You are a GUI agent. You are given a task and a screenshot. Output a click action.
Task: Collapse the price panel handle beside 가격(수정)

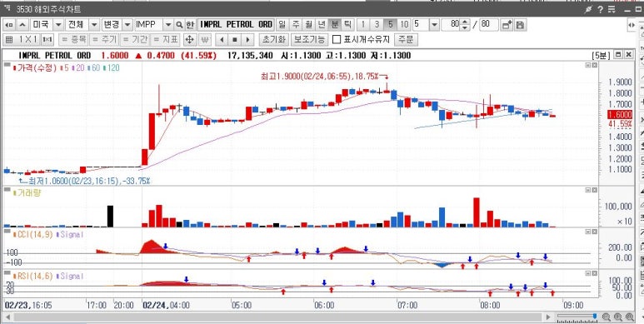pos(7,65)
